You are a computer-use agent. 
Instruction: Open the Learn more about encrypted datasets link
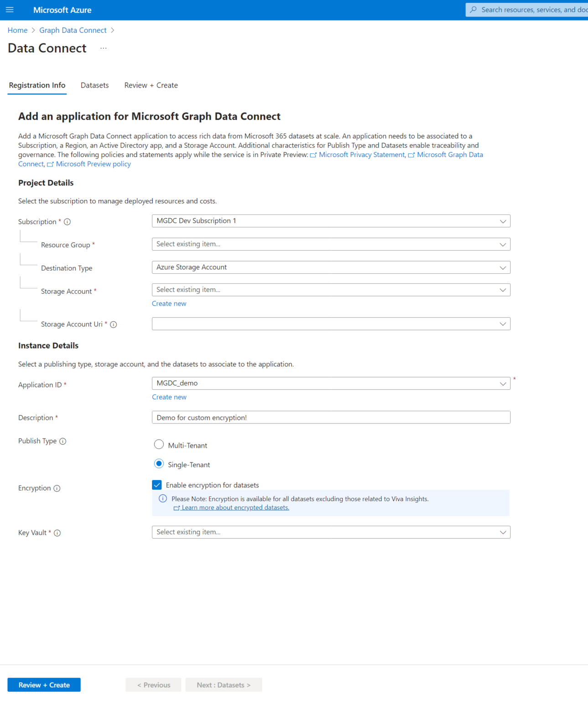tap(234, 507)
